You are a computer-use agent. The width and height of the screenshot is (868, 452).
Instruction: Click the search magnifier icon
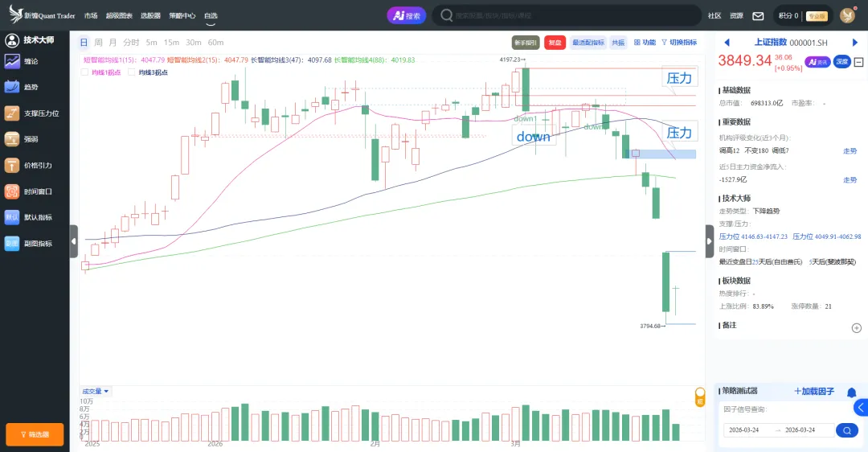446,15
